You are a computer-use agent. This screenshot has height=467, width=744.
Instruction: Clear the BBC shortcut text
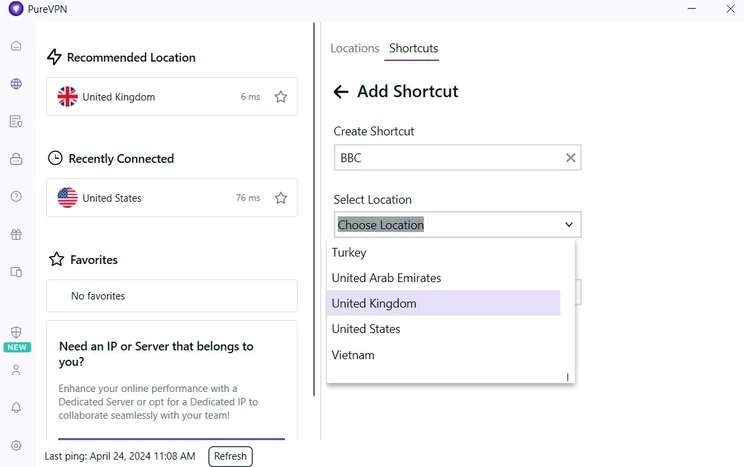(571, 158)
